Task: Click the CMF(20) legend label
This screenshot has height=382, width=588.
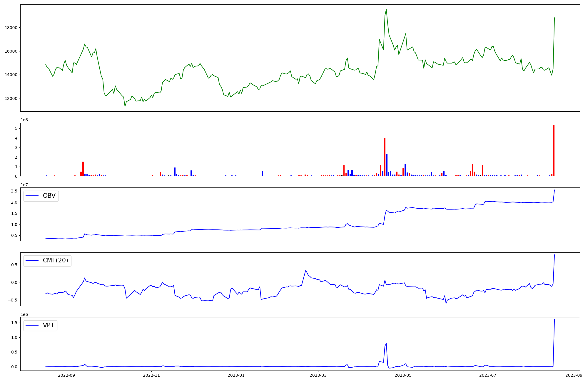Action: tap(55, 261)
